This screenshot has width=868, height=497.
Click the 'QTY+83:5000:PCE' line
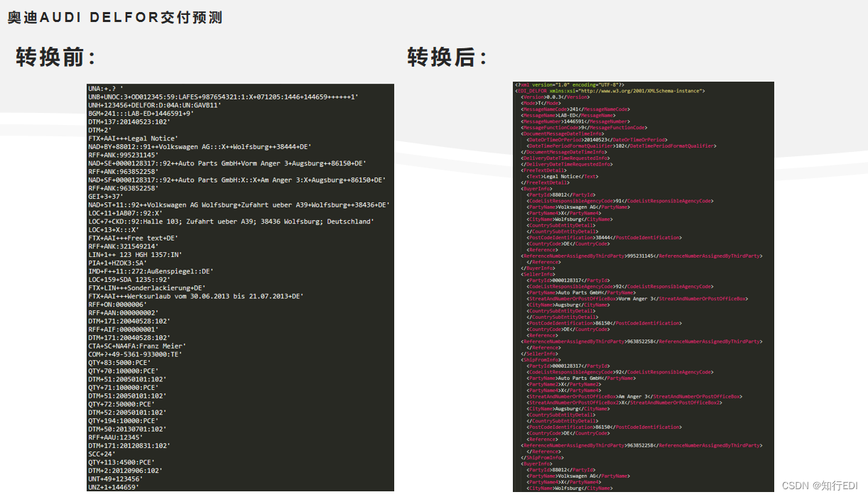coord(118,362)
